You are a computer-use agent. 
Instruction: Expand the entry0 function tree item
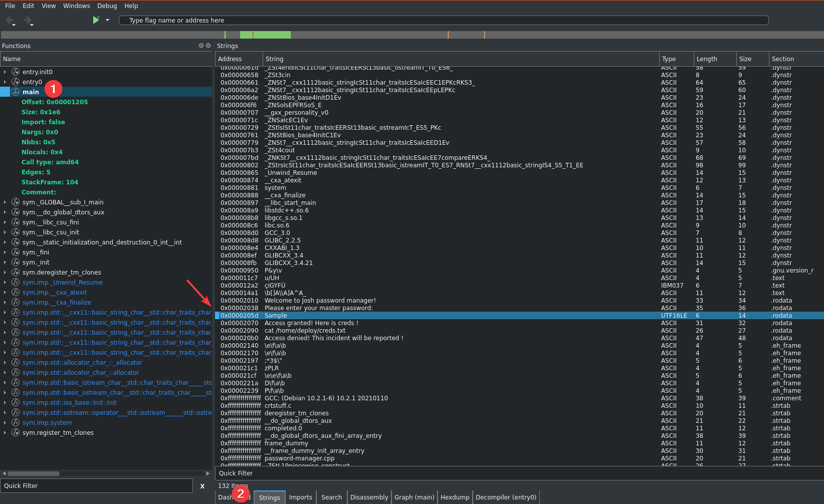(x=5, y=82)
